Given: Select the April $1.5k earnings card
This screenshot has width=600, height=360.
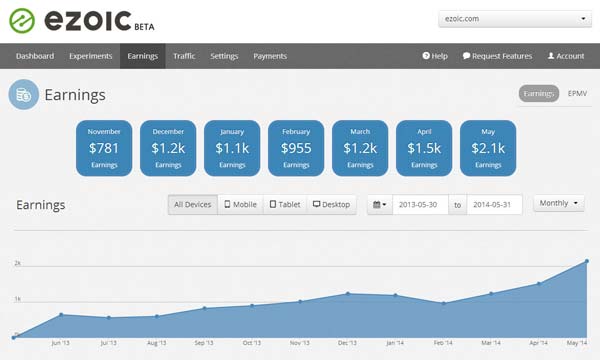Looking at the screenshot, I should [x=424, y=148].
